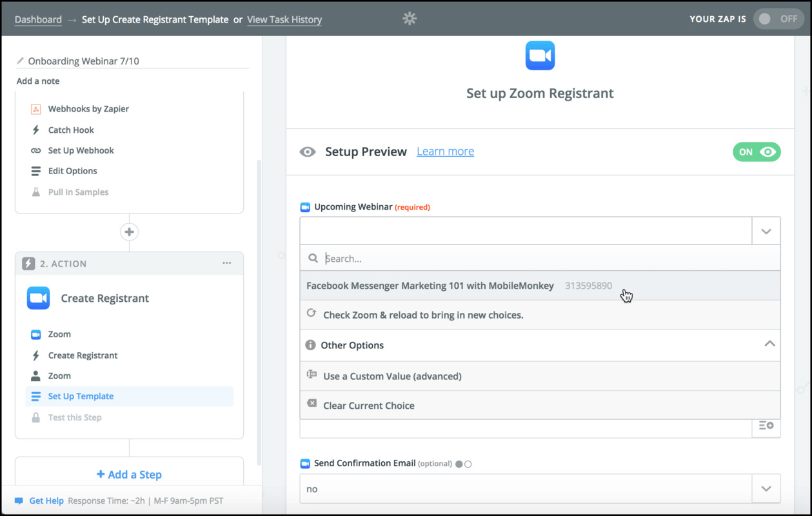Viewport: 812px width, 516px height.
Task: Click the link icon beside Set Up Webhook
Action: pyautogui.click(x=36, y=150)
